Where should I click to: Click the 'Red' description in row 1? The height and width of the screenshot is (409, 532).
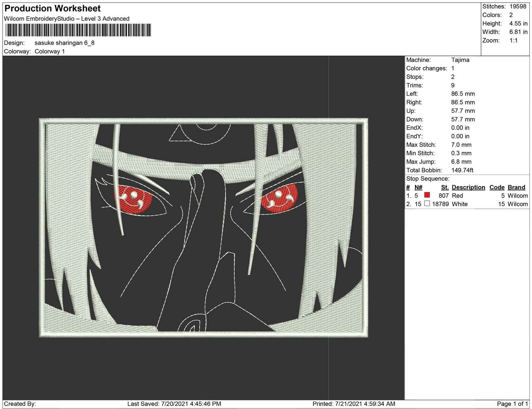(457, 196)
